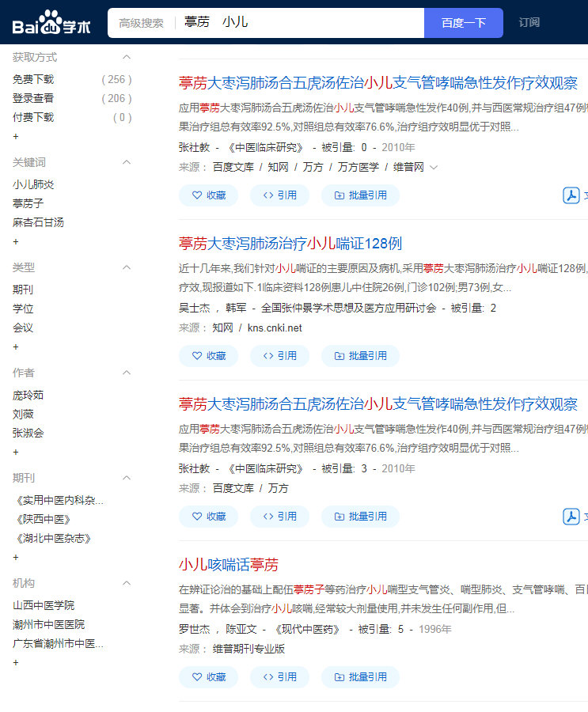Image resolution: width=588 pixels, height=712 pixels.
Task: Open the article 葶苈大枣泻肺汤治疗小儿喘证128例
Action: (290, 243)
